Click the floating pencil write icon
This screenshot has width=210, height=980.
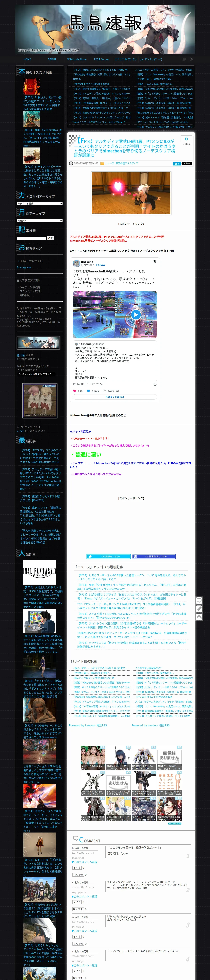pos(199,609)
